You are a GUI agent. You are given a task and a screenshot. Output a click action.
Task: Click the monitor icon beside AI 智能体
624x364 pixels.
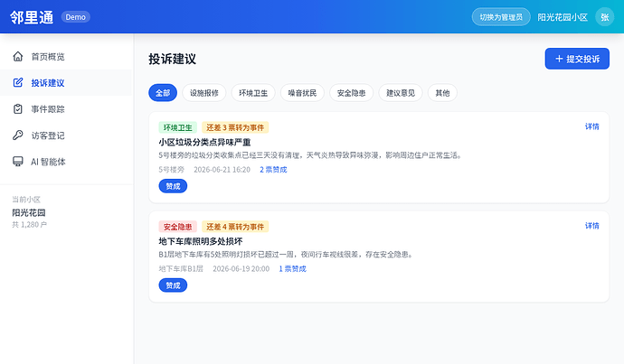18,162
